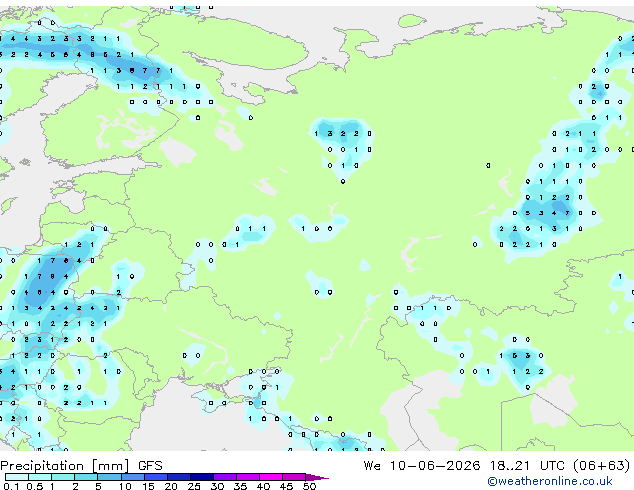The height and width of the screenshot is (490, 634).
Task: Click the "15" legend tick label
Action: 148,486
